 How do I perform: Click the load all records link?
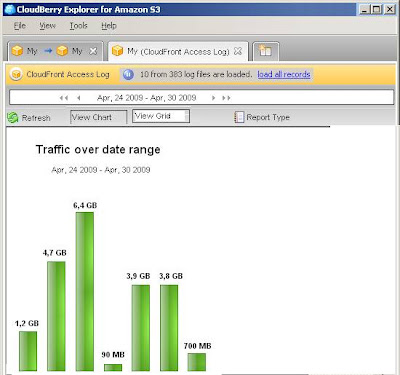point(284,74)
